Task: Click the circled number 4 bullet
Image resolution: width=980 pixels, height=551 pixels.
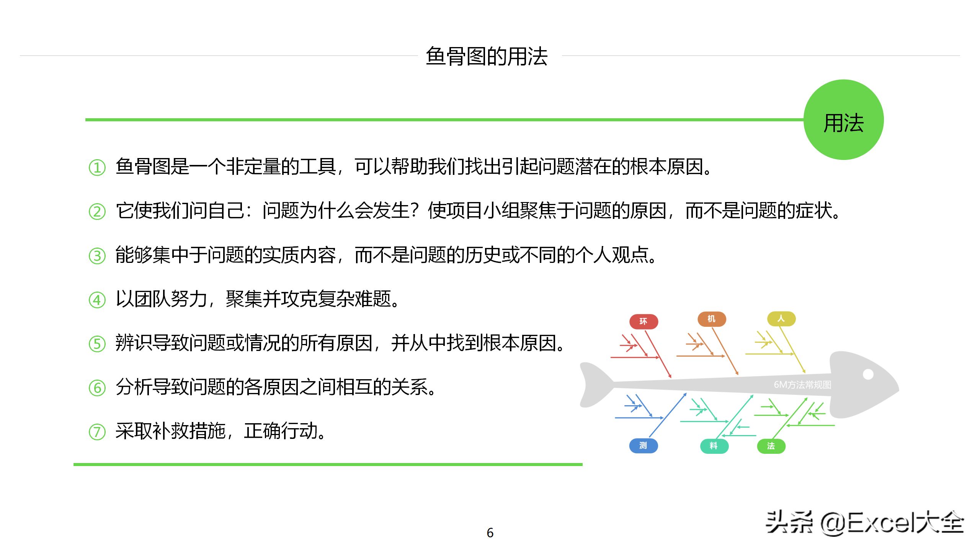Action: 97,300
